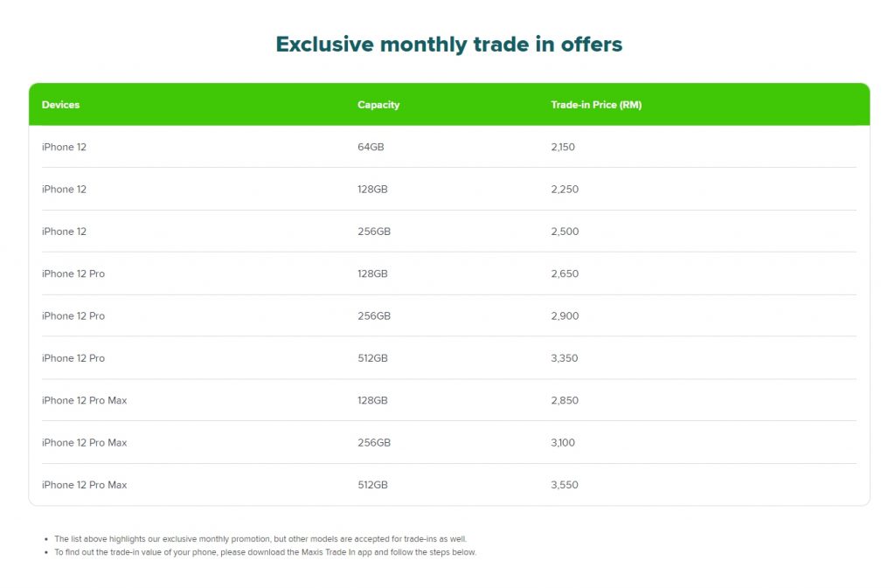895x588 pixels.
Task: Click the 3,350 trade-in price
Action: [x=565, y=358]
